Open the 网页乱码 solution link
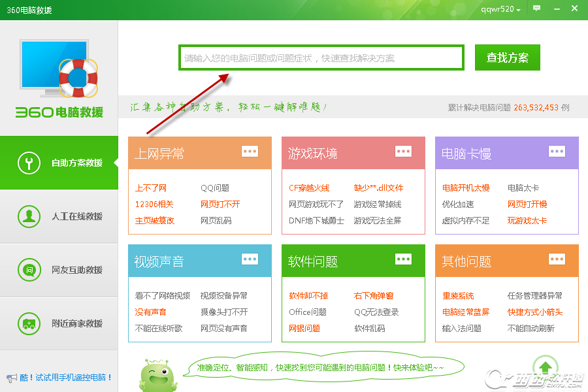The image size is (588, 392). pyautogui.click(x=216, y=221)
